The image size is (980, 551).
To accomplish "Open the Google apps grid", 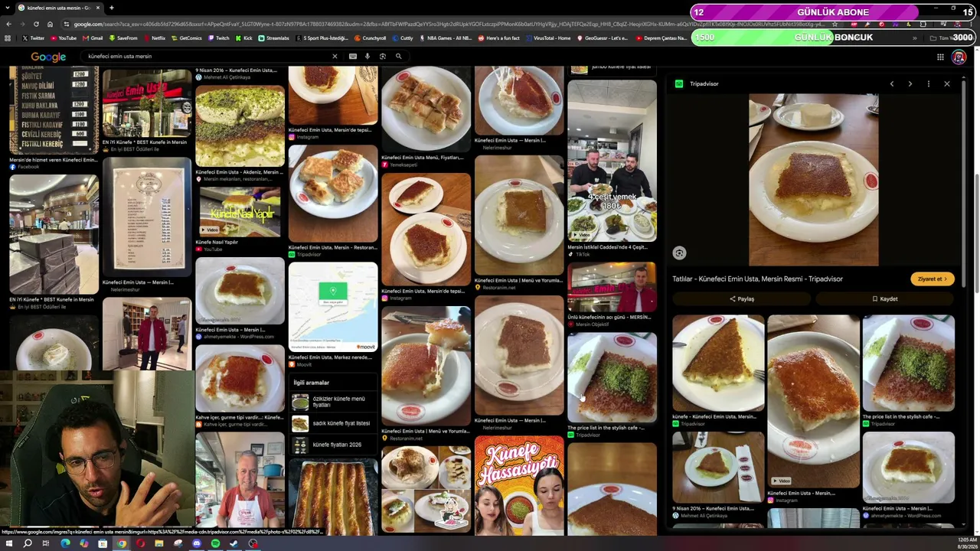I will [x=940, y=57].
